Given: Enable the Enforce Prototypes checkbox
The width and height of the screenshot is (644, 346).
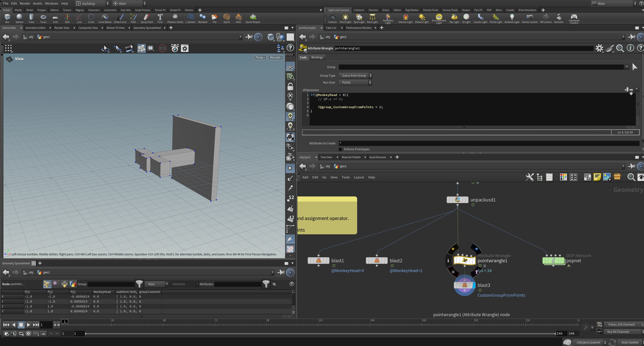Looking at the screenshot, I should (340, 149).
